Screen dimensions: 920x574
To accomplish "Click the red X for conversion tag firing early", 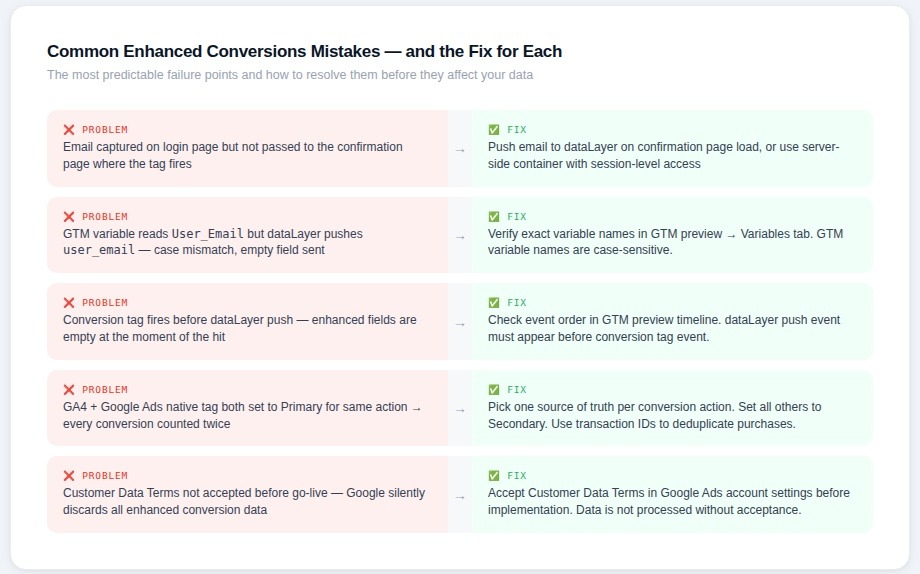I will pos(69,303).
